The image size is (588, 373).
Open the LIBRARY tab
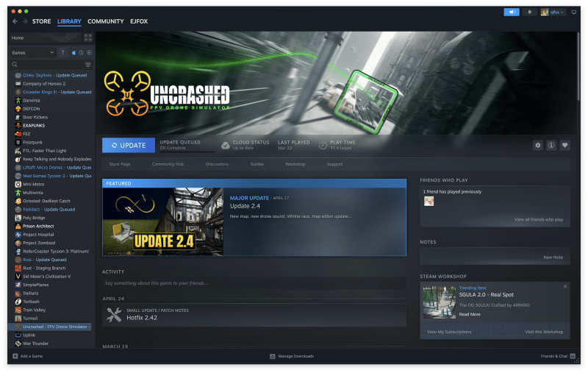click(69, 21)
